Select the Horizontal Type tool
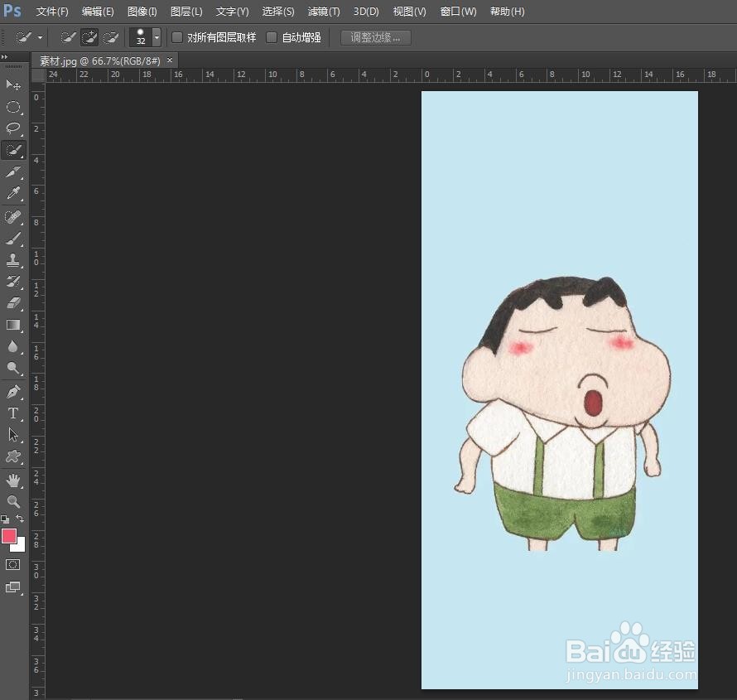737x700 pixels. tap(13, 413)
